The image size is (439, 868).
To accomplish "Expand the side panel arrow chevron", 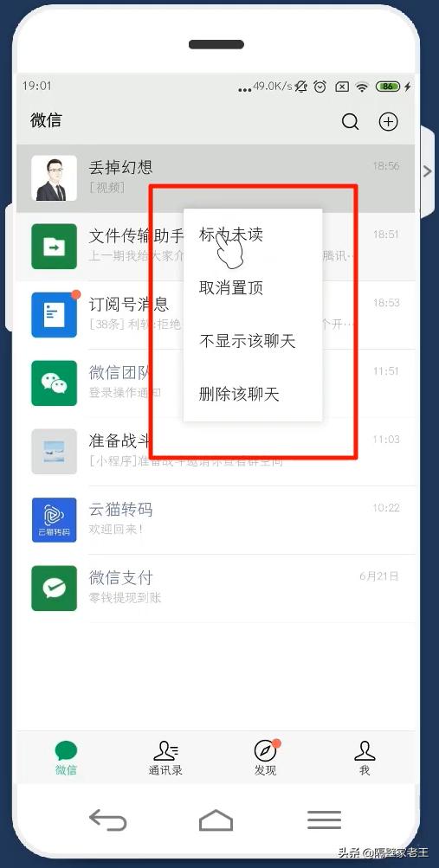I will click(427, 171).
